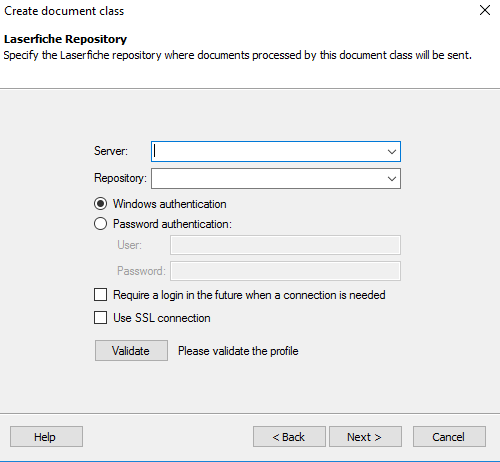Choose Password authentication radio button
500x462 pixels.
[x=100, y=224]
